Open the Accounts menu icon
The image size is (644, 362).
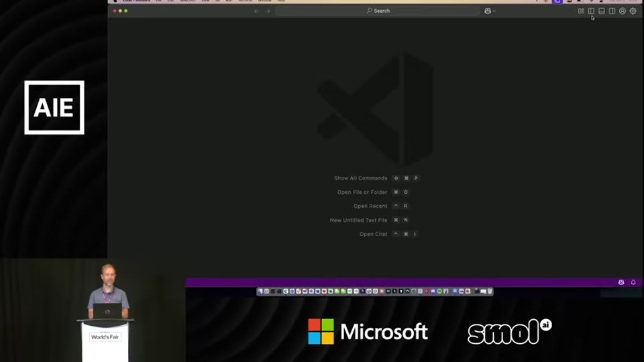point(623,11)
